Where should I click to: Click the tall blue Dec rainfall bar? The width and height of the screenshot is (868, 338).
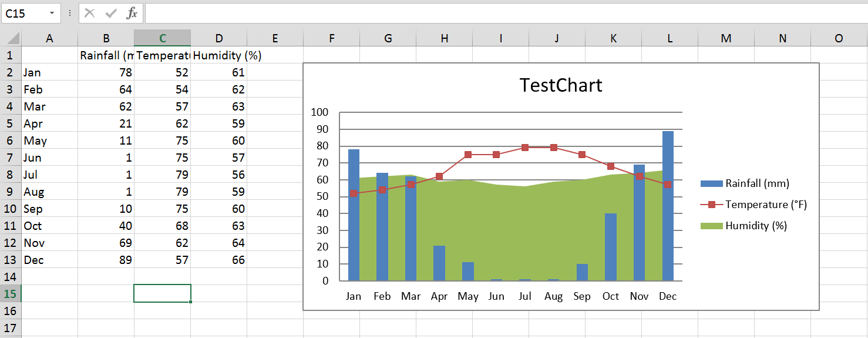coord(668,206)
